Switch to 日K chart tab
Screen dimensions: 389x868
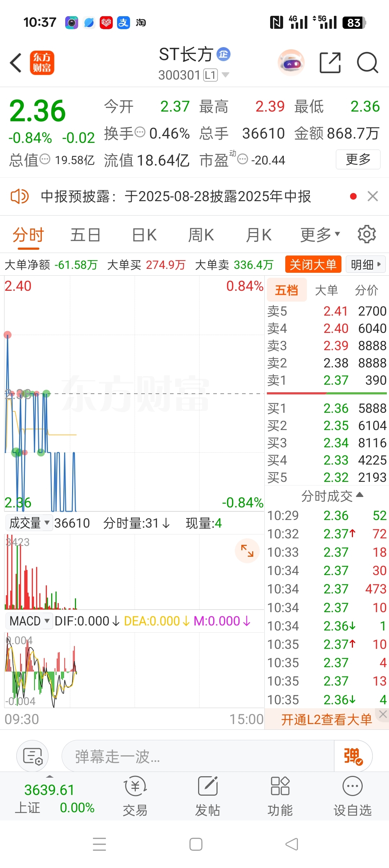click(144, 235)
